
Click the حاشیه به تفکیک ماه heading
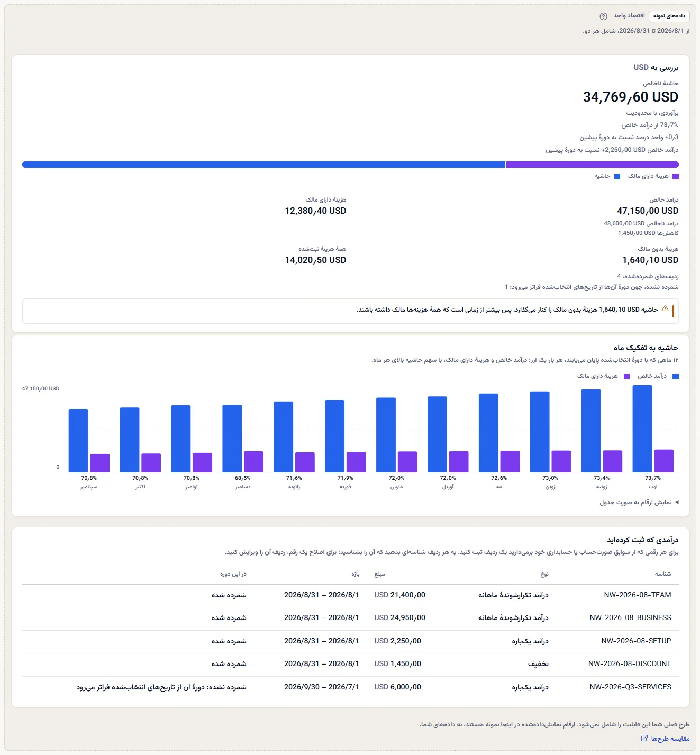[646, 348]
